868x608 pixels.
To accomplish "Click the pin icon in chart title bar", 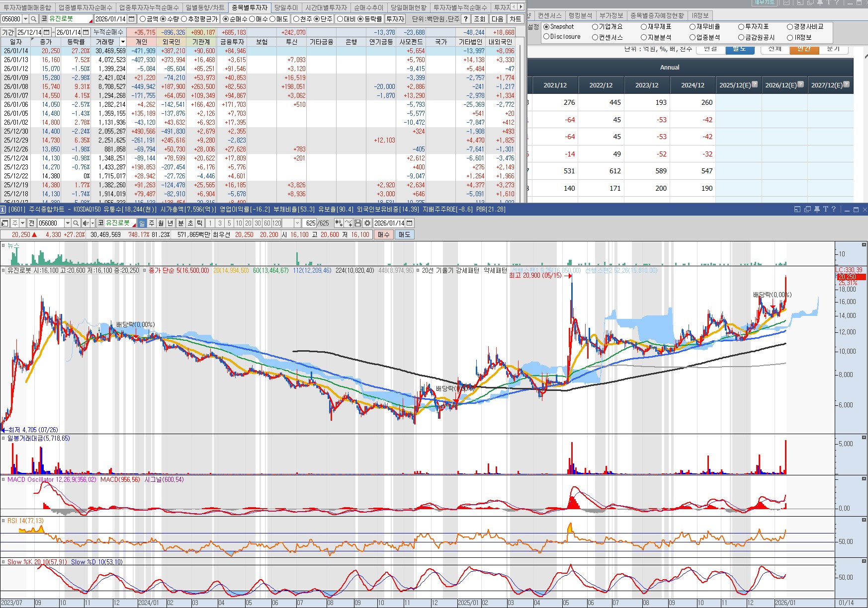I will pos(816,209).
